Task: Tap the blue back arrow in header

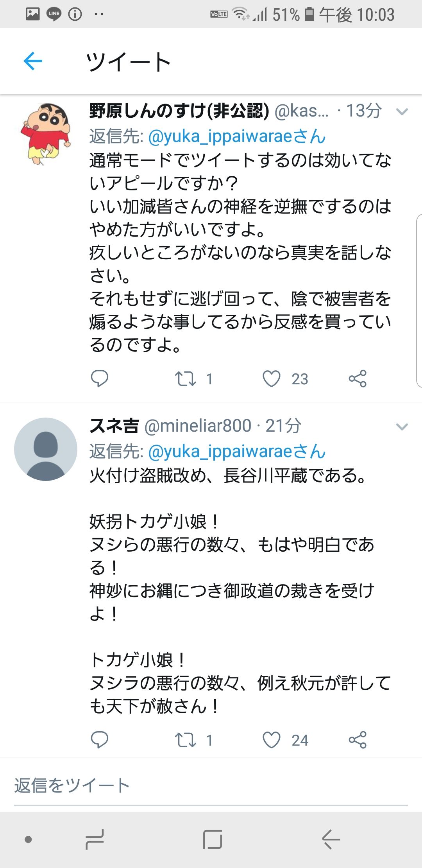Action: point(33,61)
